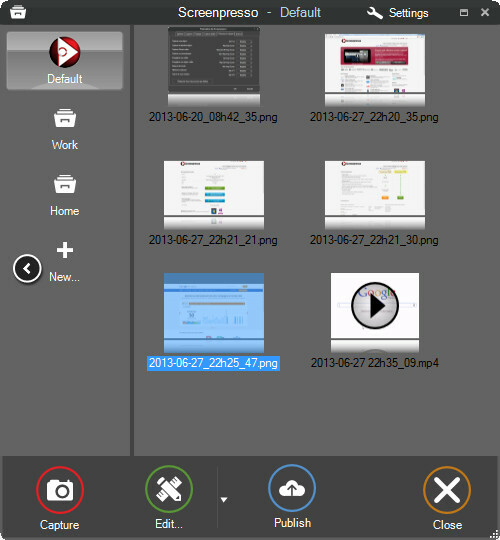Image resolution: width=500 pixels, height=540 pixels.
Task: Click the orange Close X icon
Action: click(447, 490)
